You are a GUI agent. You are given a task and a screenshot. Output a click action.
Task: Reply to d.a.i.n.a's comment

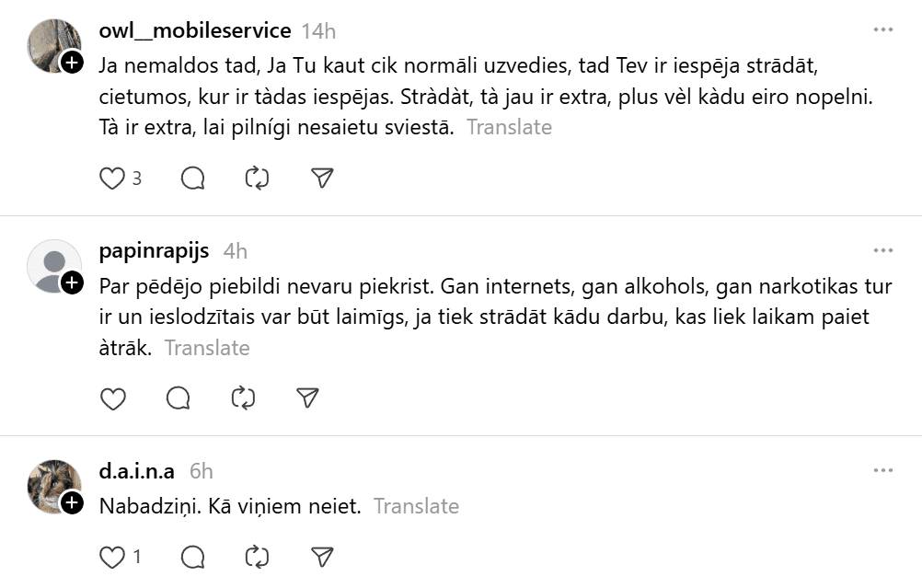point(192,557)
